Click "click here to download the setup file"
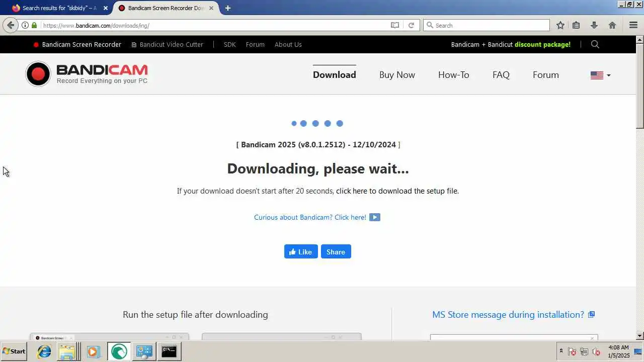Viewport: 644px width, 362px height. 397,191
